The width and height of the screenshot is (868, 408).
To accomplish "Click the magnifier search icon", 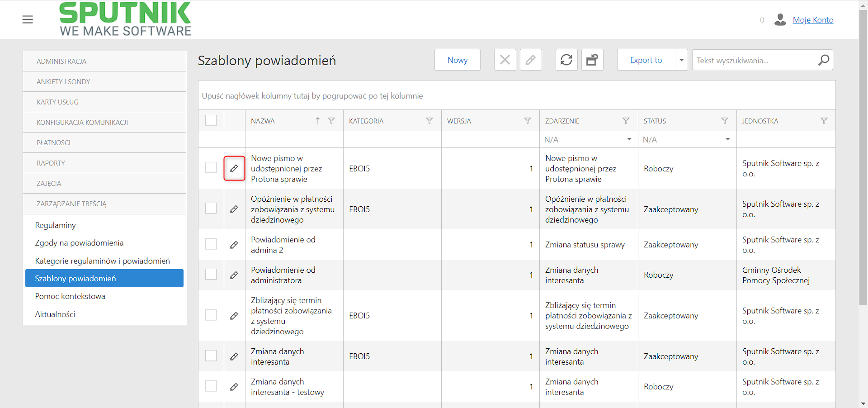I will 824,60.
